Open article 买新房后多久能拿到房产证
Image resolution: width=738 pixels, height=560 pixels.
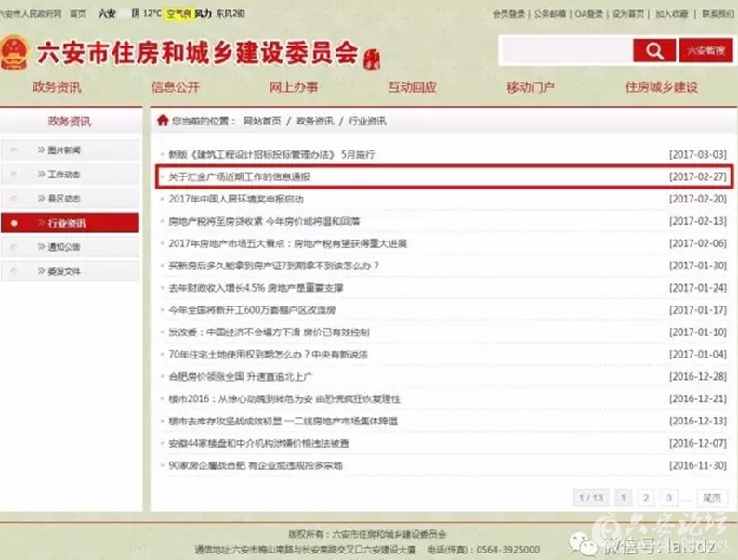coord(273,266)
